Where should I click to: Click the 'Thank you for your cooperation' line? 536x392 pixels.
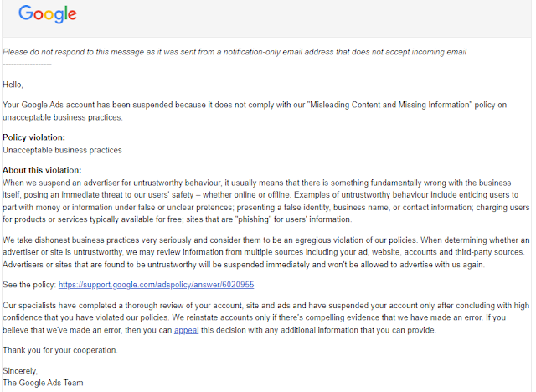[60, 350]
